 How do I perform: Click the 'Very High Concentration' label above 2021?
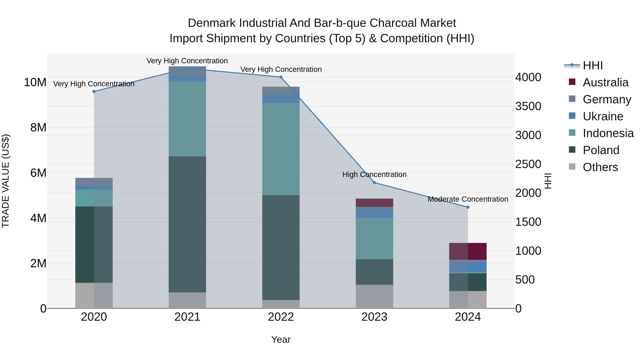tap(187, 61)
